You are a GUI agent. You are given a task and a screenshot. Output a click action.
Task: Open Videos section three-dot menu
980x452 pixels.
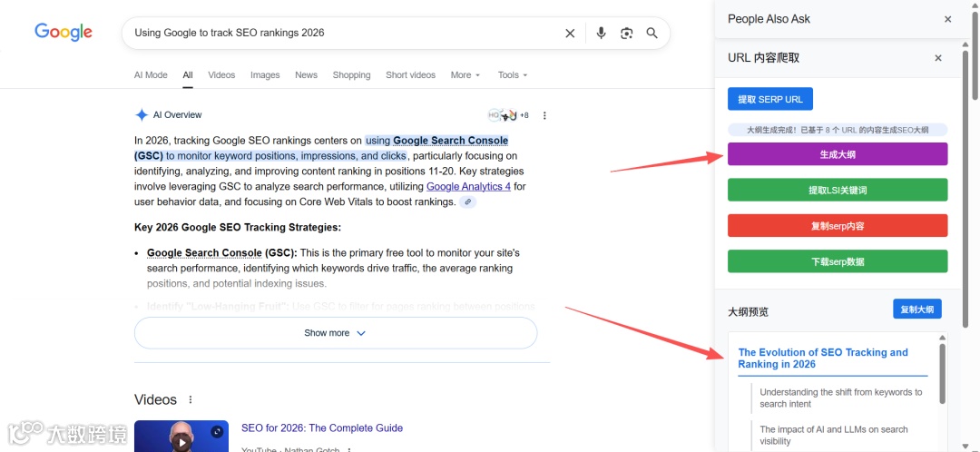pyautogui.click(x=191, y=399)
